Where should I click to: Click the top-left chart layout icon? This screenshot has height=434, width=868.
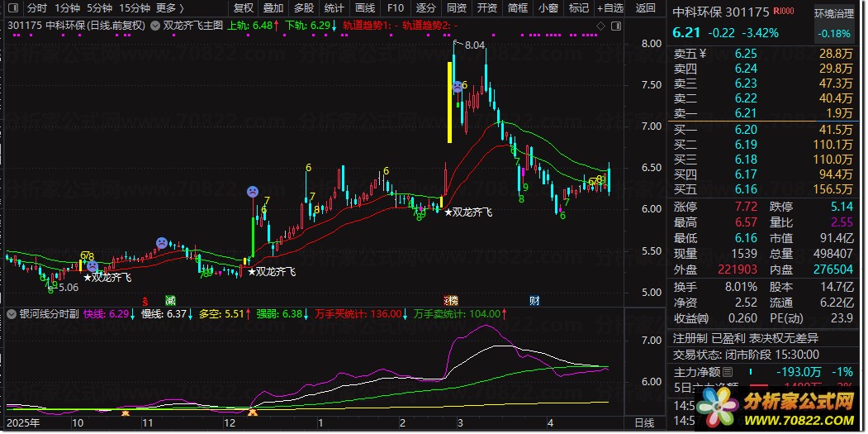[x=13, y=8]
